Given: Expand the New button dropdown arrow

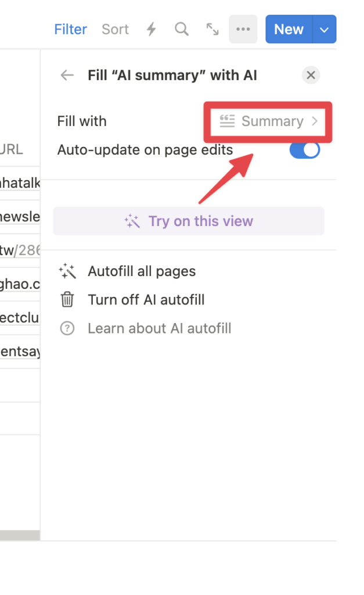Looking at the screenshot, I should (325, 29).
